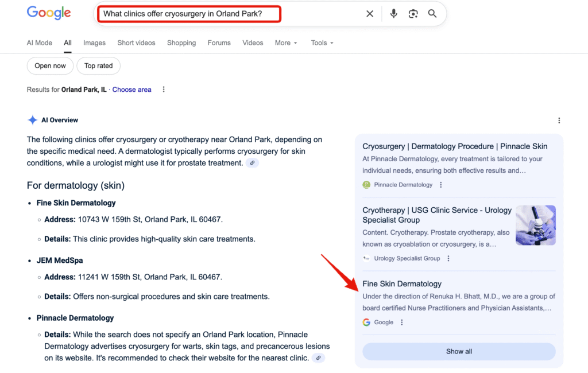This screenshot has width=588, height=373.
Task: Switch to the Shopping tab
Action: 181,42
